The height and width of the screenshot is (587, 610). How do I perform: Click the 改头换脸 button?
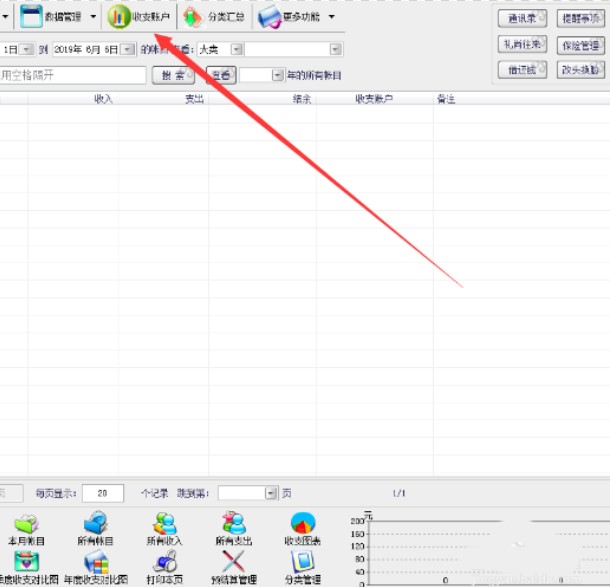pos(580,70)
